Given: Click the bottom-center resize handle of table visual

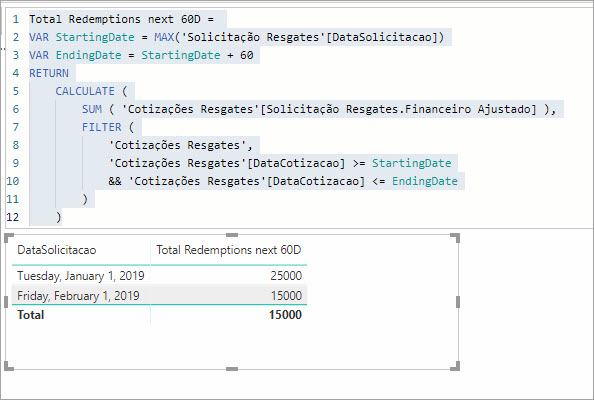Looking at the screenshot, I should [x=232, y=369].
